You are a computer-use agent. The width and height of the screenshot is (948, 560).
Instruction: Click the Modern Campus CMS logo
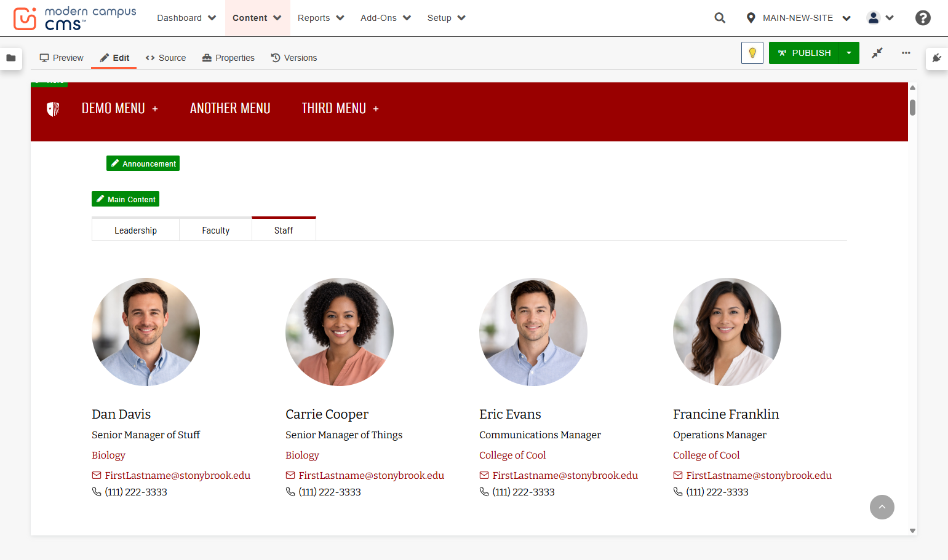coord(74,18)
